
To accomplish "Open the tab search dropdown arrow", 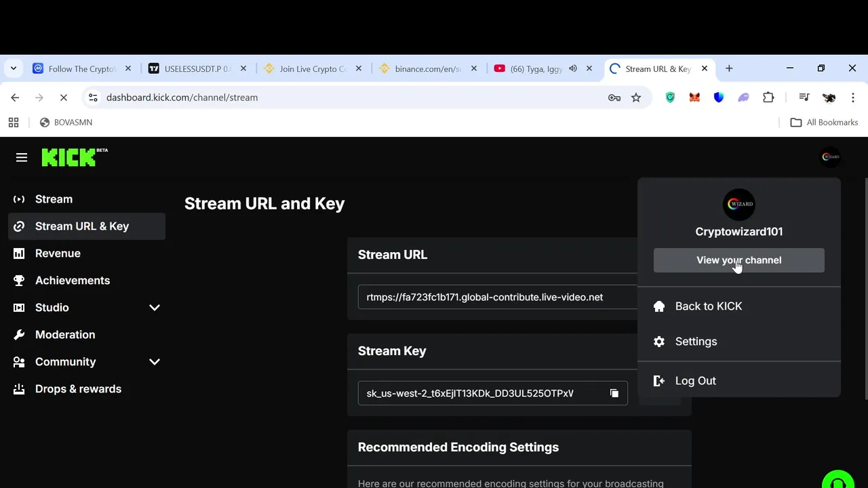I will 13,68.
